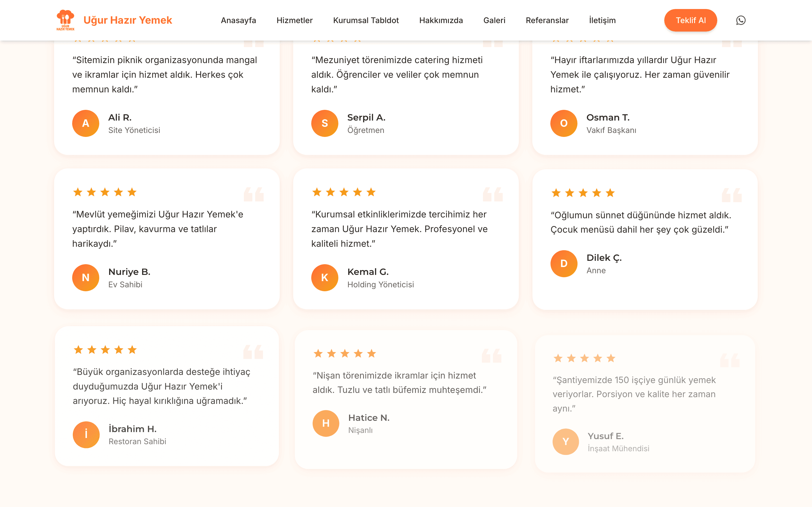Click Ali R.'s orange avatar circle

85,123
